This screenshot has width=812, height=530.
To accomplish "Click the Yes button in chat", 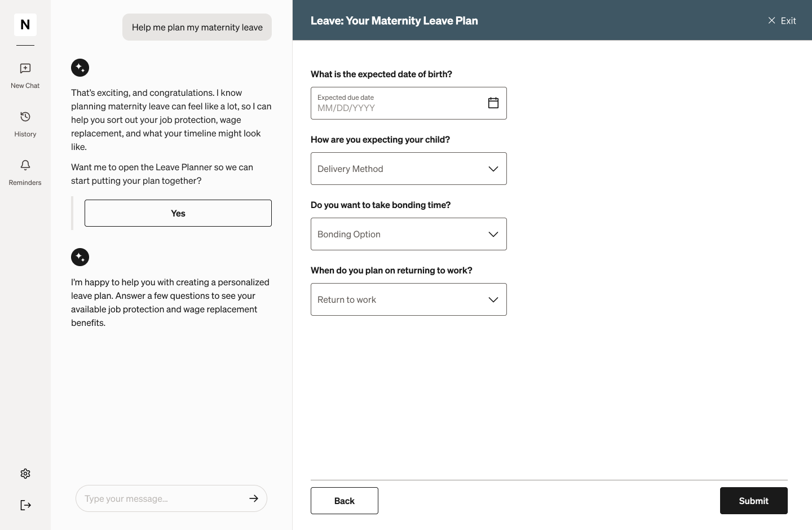I will pyautogui.click(x=178, y=213).
